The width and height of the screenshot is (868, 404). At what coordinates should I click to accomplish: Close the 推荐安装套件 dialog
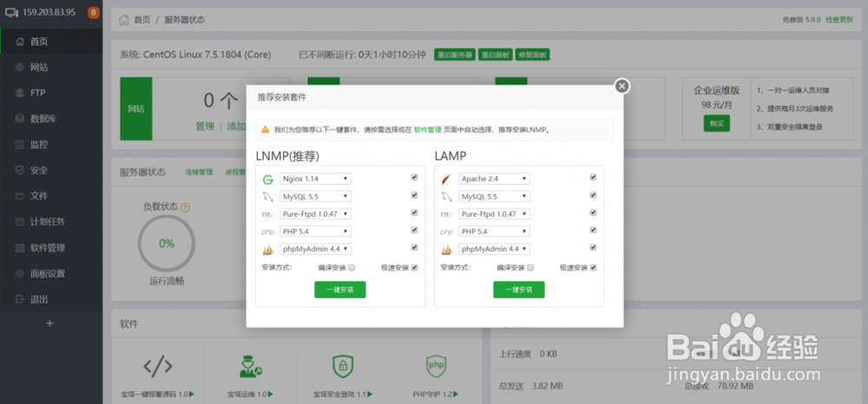coord(622,86)
